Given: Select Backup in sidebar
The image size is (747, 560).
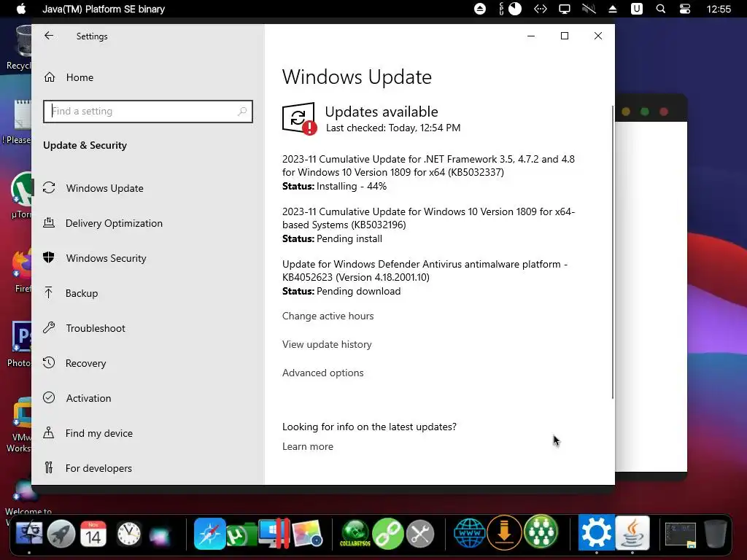Looking at the screenshot, I should (82, 293).
